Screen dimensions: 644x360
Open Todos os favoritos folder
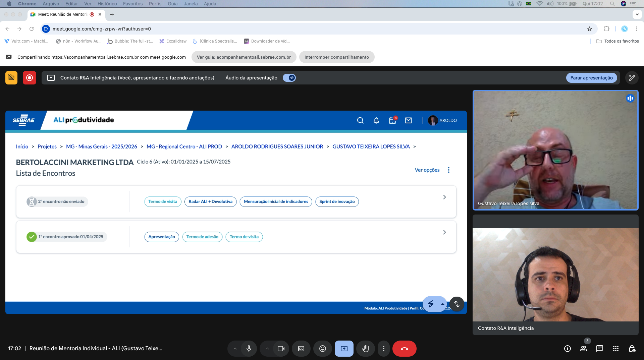618,41
